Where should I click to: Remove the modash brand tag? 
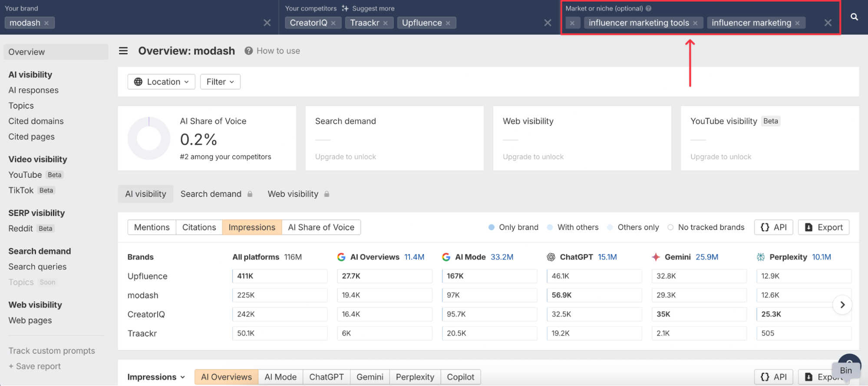point(46,23)
